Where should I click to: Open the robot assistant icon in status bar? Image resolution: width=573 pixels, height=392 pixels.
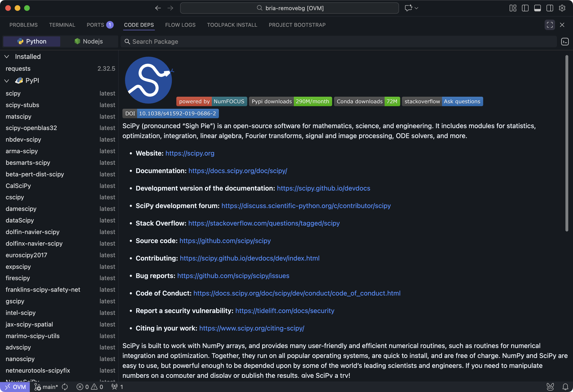[x=551, y=387]
